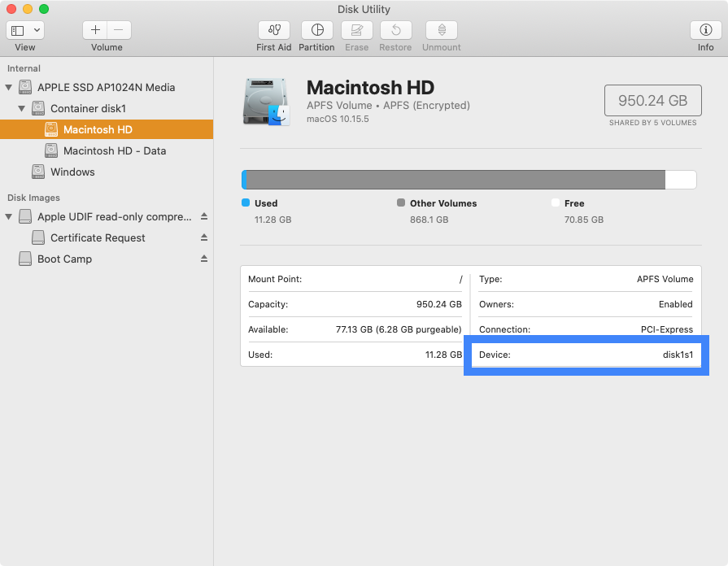Click the 950.24 GB capacity box

[x=653, y=100]
